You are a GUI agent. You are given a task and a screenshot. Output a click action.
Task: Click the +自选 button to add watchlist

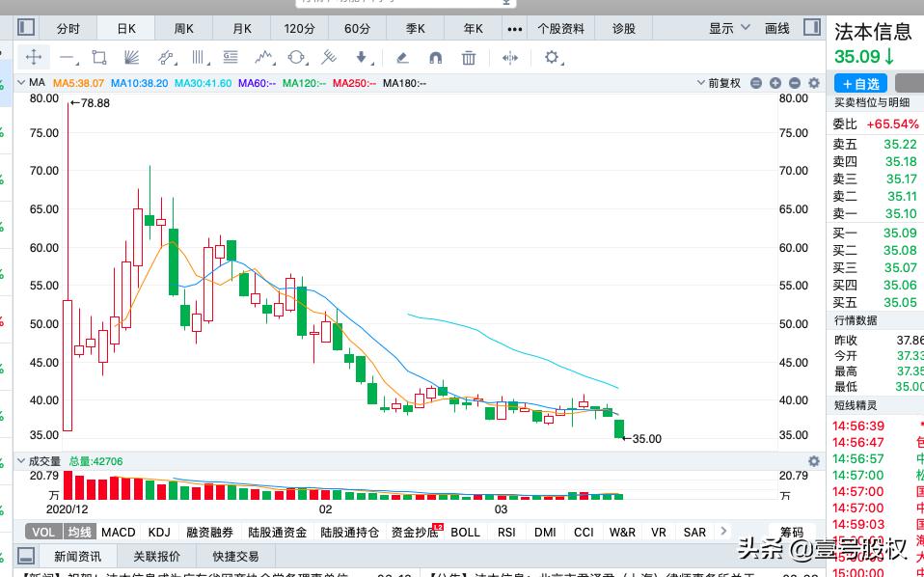point(859,84)
